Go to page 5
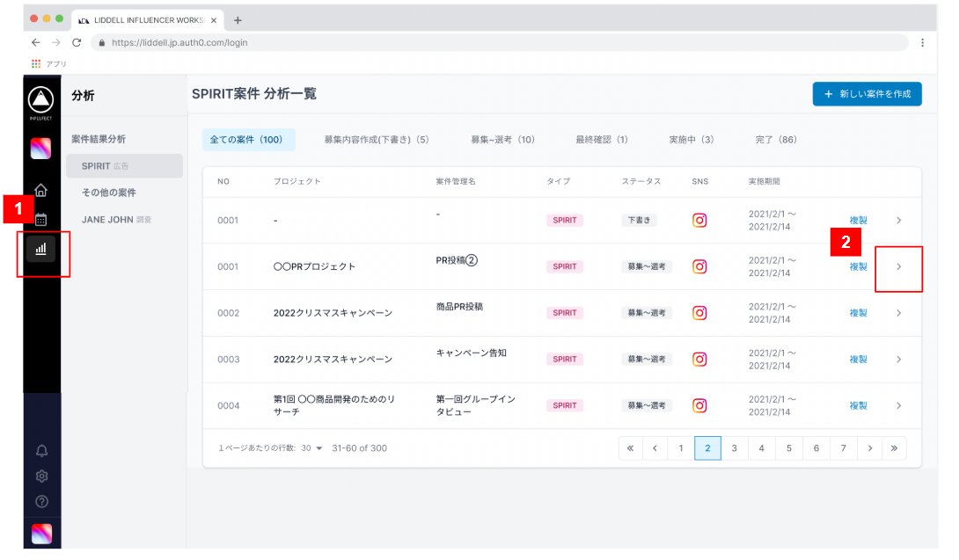Viewport: 959px width, 560px height. [789, 448]
